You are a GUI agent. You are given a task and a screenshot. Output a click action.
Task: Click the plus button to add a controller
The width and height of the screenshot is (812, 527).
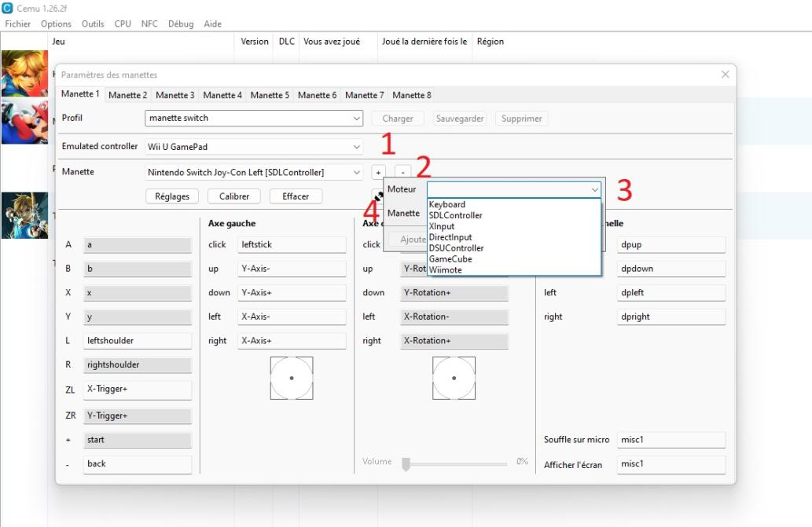tap(378, 172)
